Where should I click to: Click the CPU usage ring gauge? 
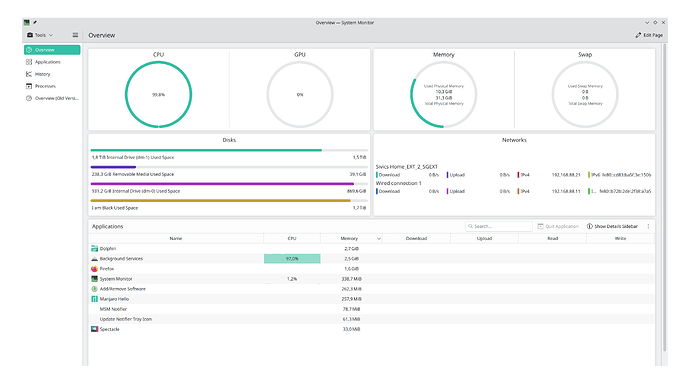(158, 94)
